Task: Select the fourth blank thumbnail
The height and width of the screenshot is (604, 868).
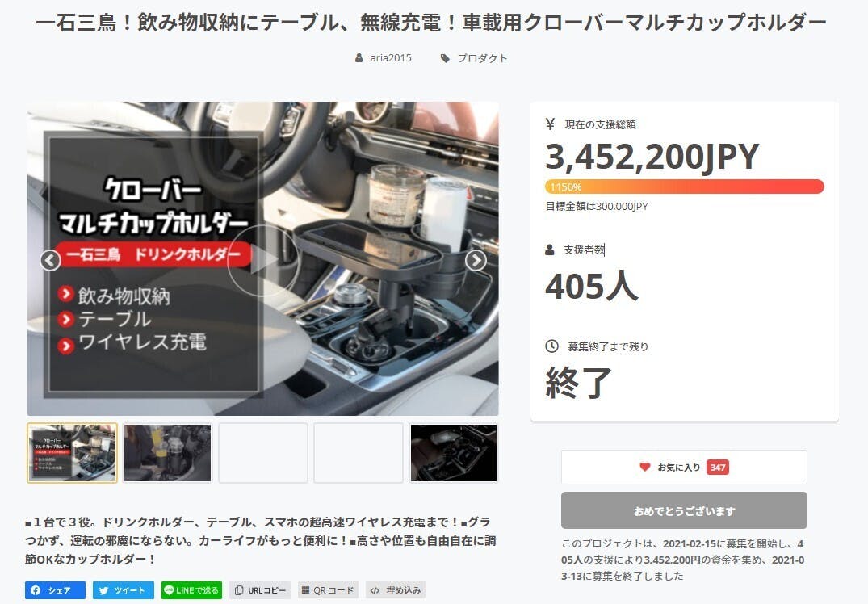Action: tap(359, 453)
